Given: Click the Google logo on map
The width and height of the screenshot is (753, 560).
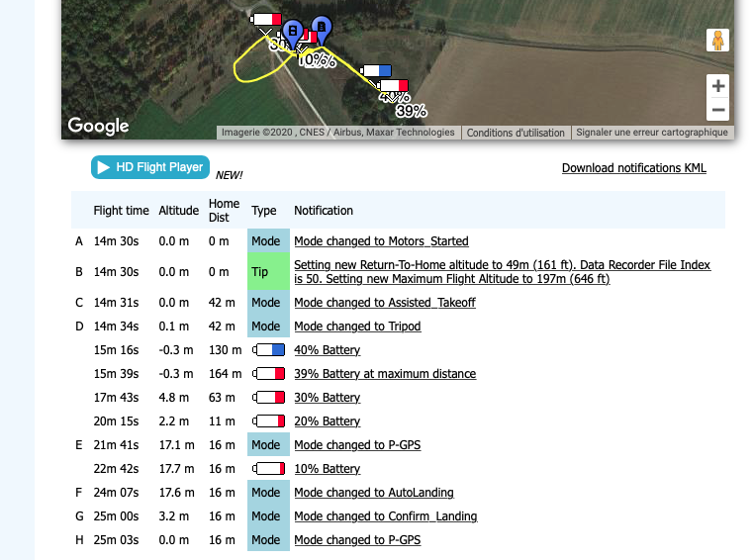Looking at the screenshot, I should click(x=98, y=126).
